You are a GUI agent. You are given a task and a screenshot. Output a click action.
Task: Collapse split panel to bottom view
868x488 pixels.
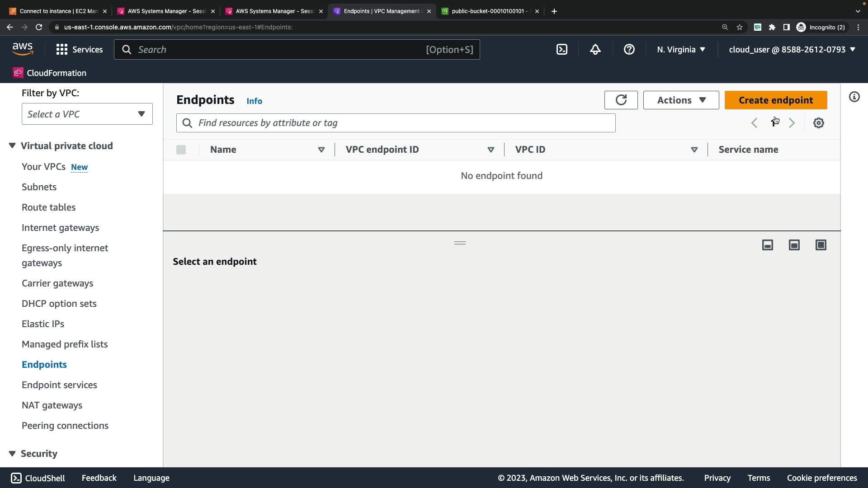click(x=767, y=245)
